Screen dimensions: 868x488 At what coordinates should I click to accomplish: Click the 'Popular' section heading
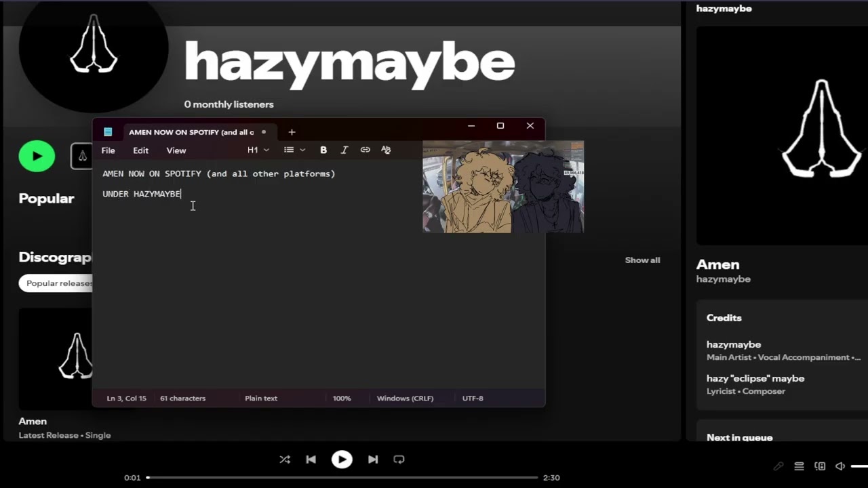46,199
